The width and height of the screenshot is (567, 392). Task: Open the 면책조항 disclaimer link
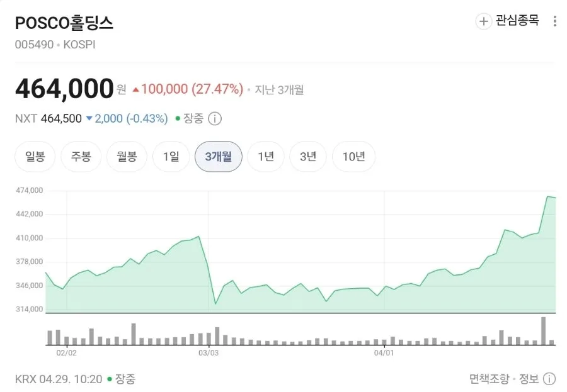490,379
